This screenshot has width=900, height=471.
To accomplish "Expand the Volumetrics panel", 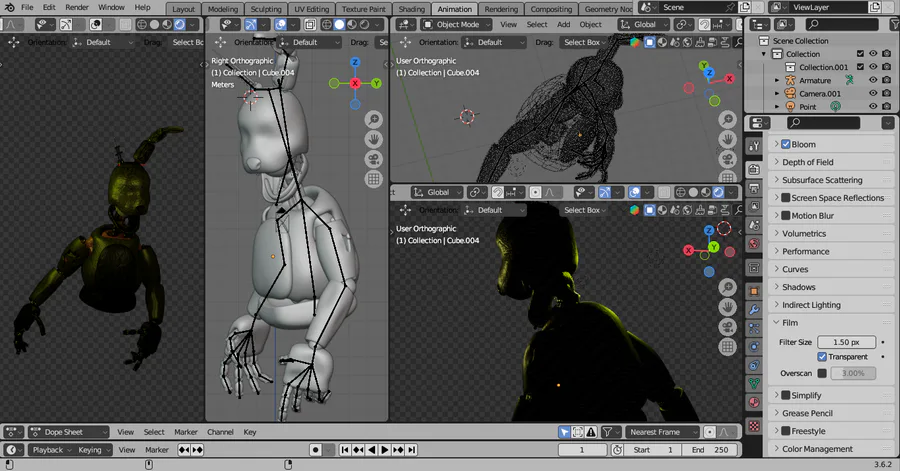I will (831, 233).
